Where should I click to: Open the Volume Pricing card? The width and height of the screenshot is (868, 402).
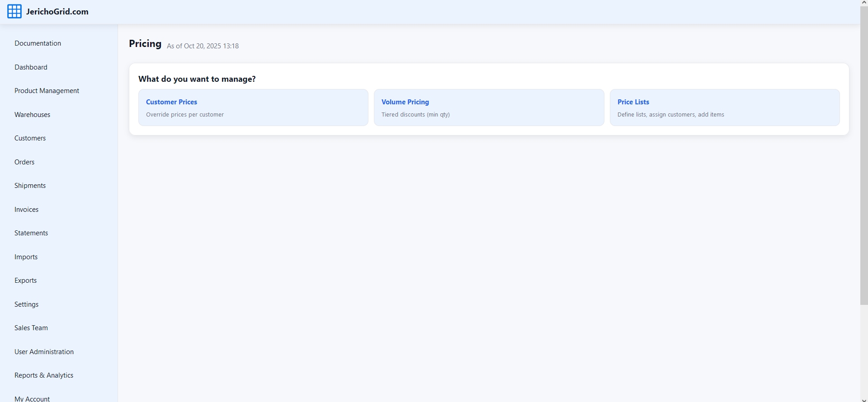(x=489, y=108)
